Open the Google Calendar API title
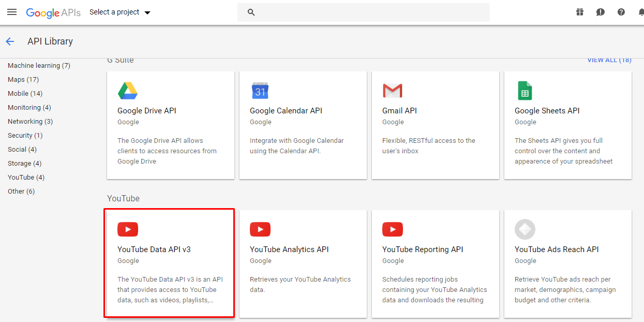Viewport: 644px width, 322px height. (x=286, y=111)
